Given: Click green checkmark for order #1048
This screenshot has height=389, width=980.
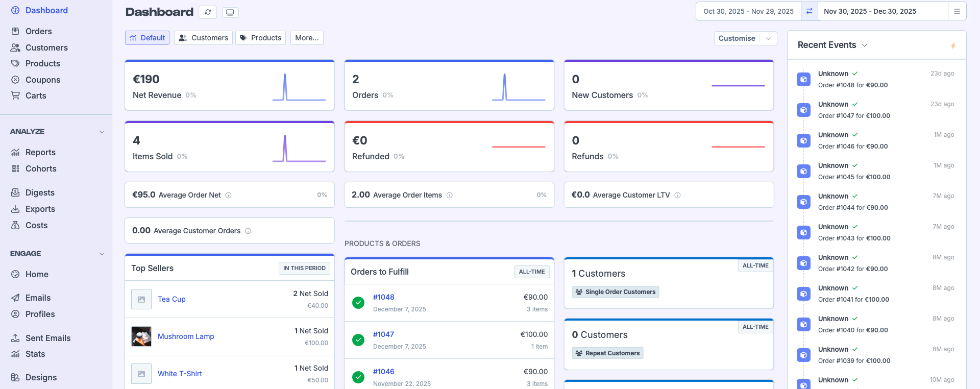Looking at the screenshot, I should pos(358,303).
